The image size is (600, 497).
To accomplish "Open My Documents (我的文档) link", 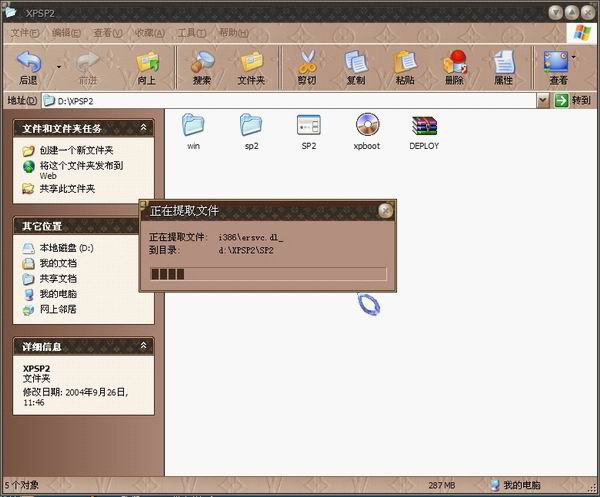I will 58,263.
